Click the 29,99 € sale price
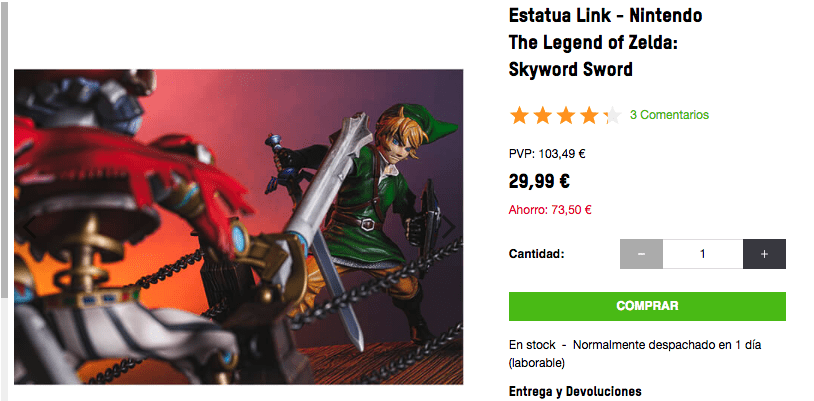 point(539,182)
